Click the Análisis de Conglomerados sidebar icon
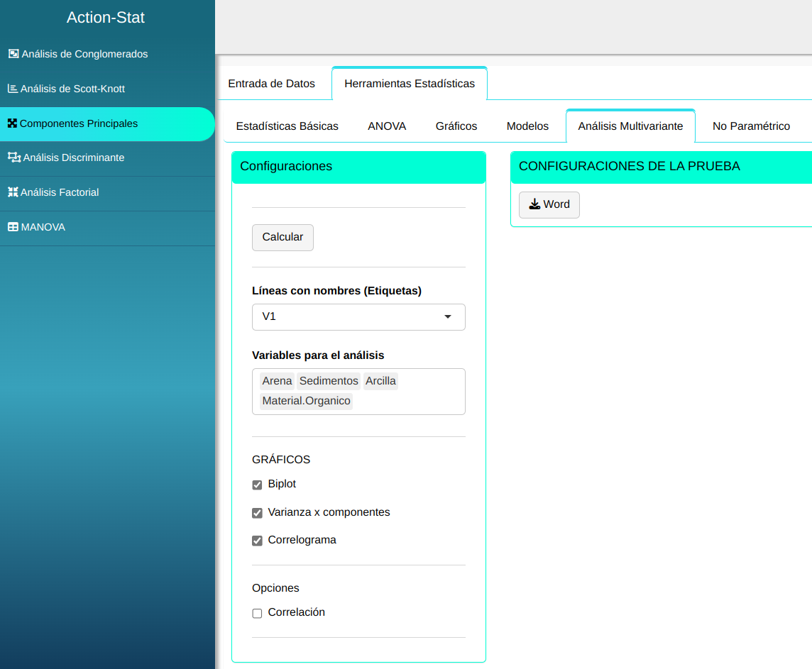This screenshot has height=669, width=812. (x=13, y=54)
